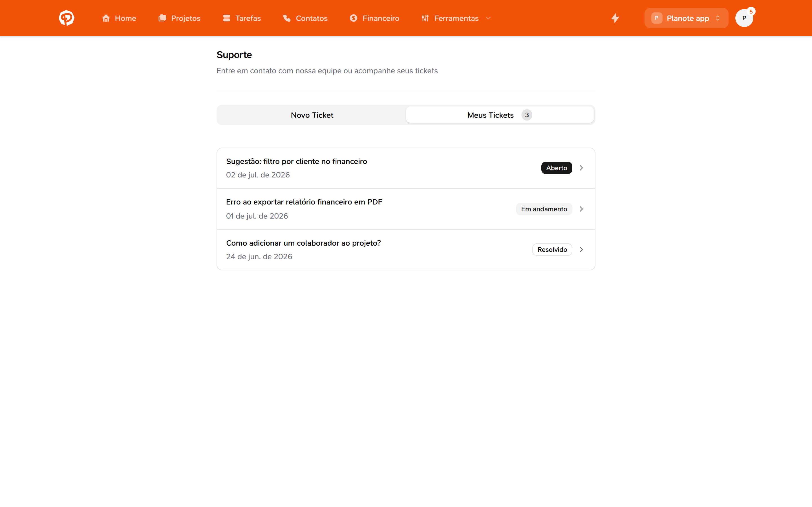The height and width of the screenshot is (507, 812).
Task: Open the user avatar with notification badge
Action: tap(744, 18)
